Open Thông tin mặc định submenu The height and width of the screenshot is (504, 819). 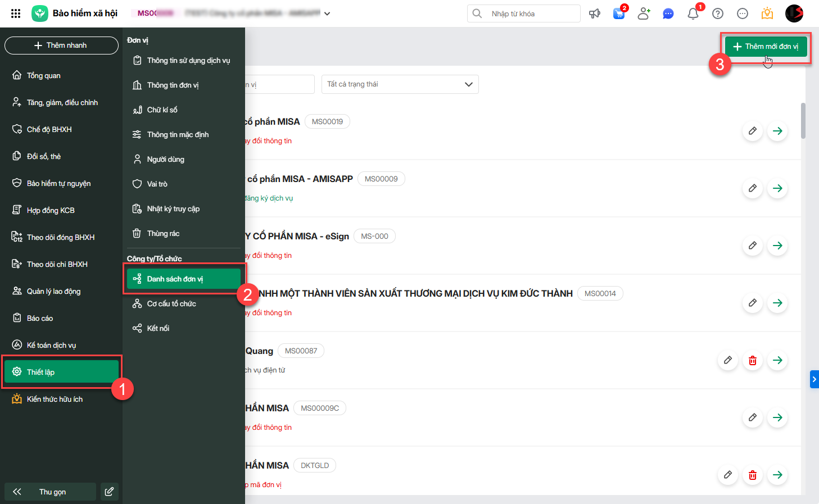click(x=184, y=135)
